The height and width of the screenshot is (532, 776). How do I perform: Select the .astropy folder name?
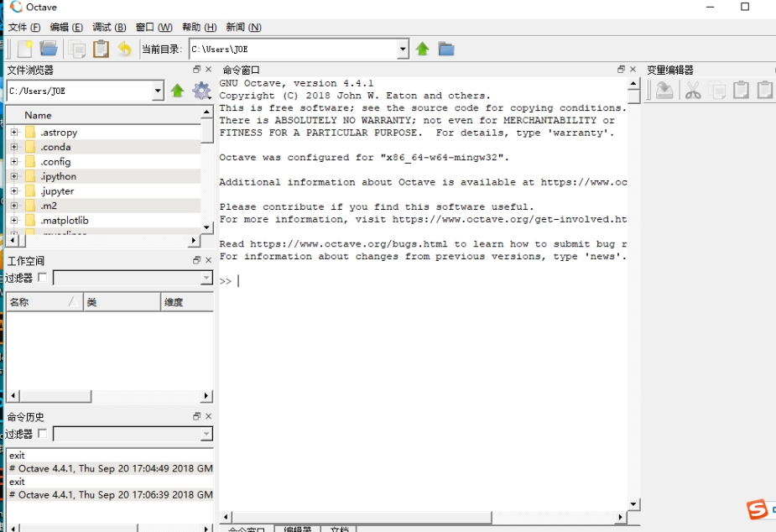tap(59, 132)
